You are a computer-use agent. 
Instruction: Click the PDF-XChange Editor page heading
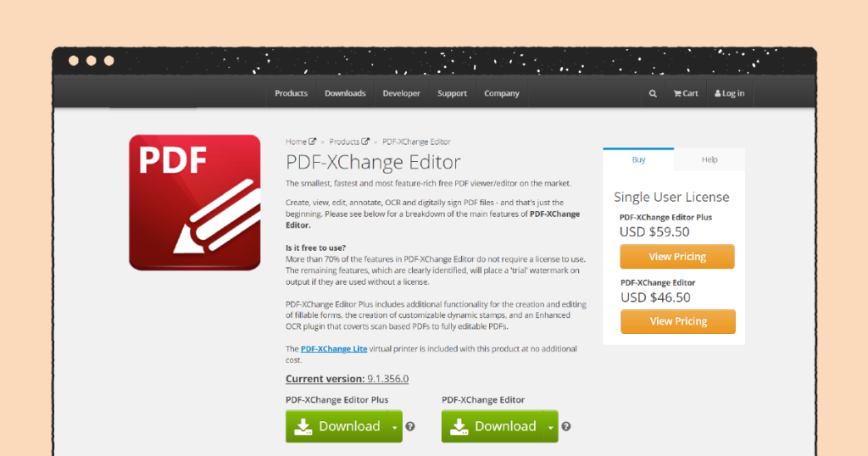coord(373,162)
